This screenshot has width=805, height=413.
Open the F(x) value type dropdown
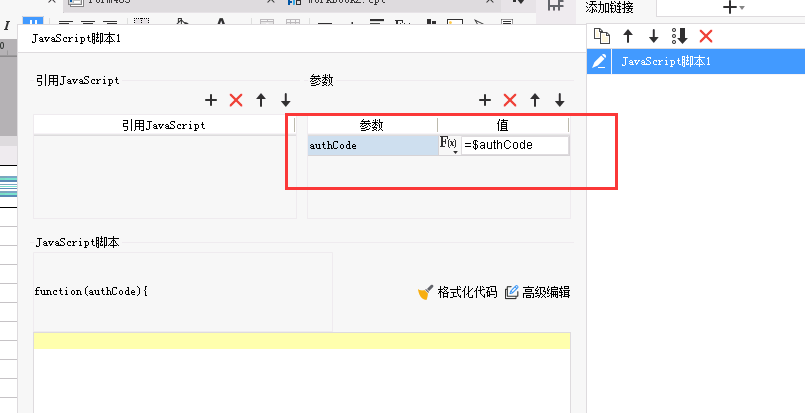[x=449, y=145]
